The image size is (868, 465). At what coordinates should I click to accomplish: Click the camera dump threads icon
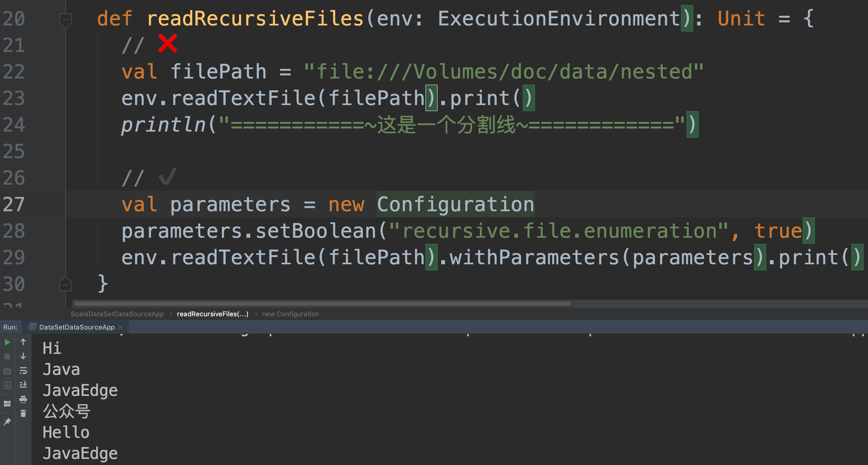[x=7, y=371]
